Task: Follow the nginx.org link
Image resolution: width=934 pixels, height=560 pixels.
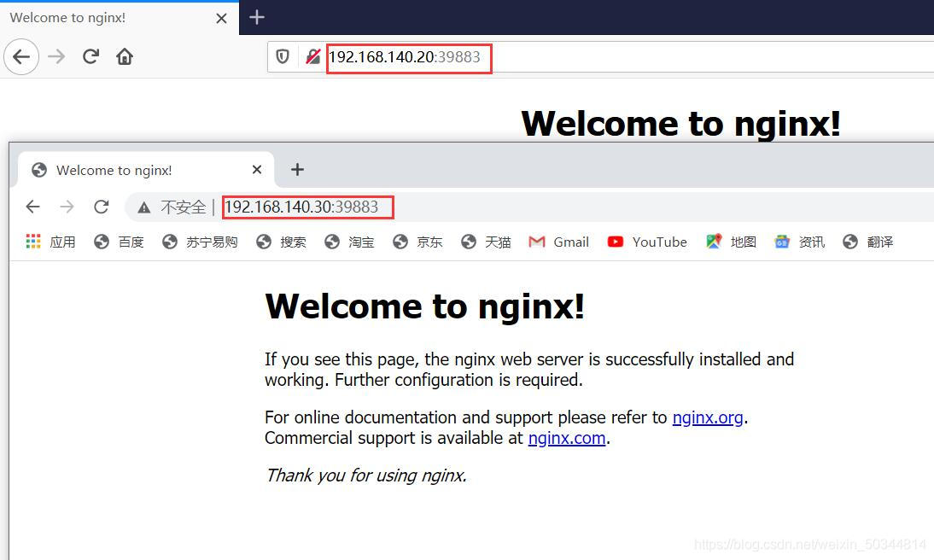Action: point(708,417)
